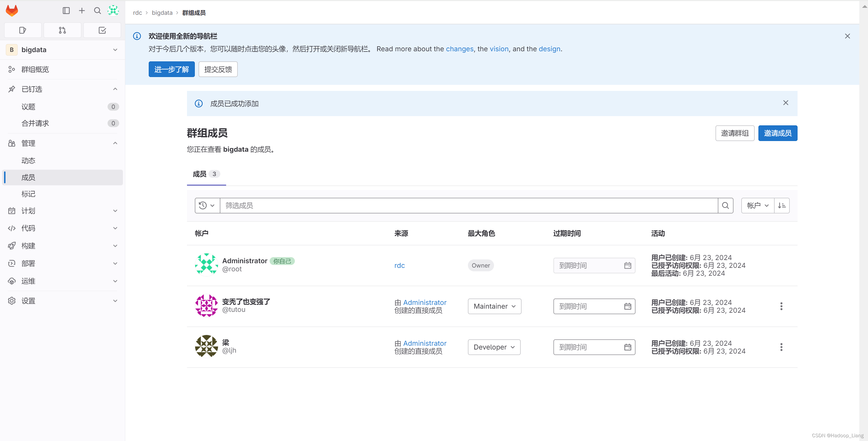
Task: Open kebab menu for member tutou
Action: click(781, 306)
